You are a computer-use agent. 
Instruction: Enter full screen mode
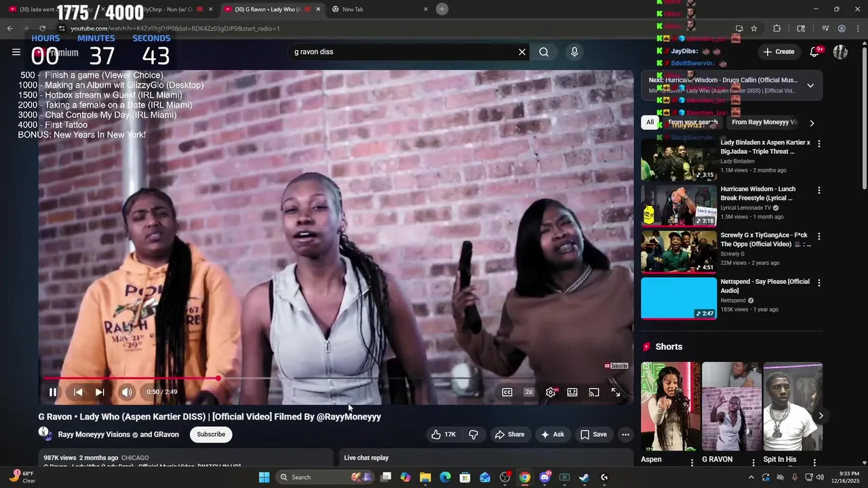616,392
